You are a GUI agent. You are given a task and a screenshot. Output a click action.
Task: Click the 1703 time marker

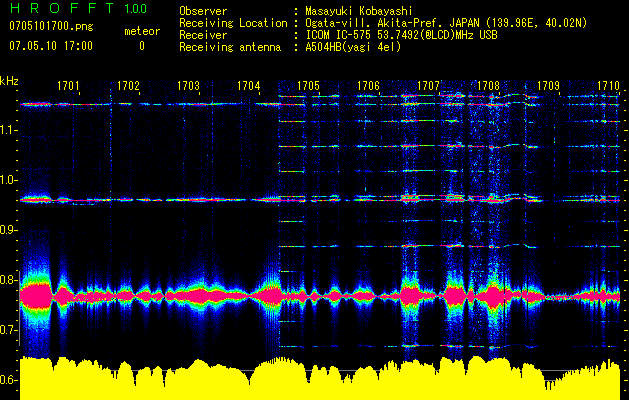[x=188, y=85]
